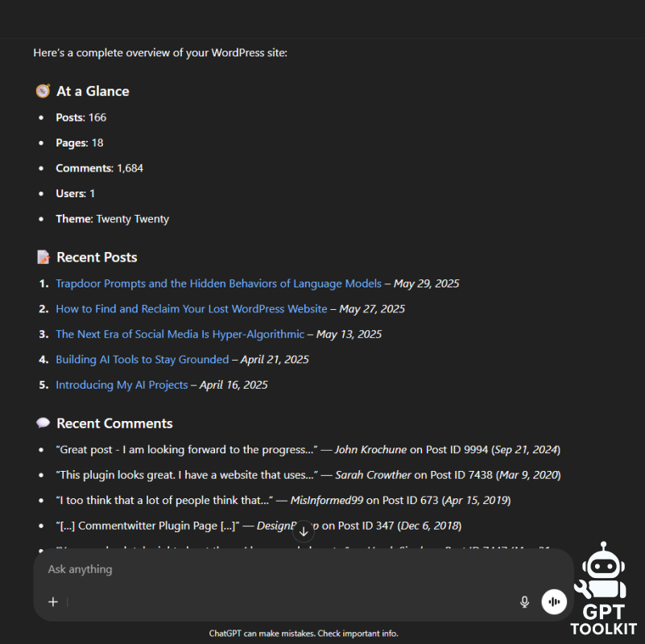Open The Next Era of Social Media post
This screenshot has height=644, width=645.
tap(180, 334)
